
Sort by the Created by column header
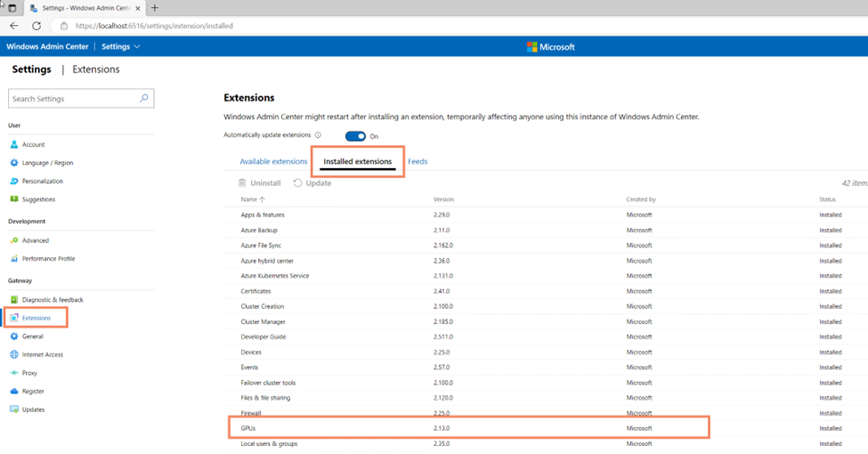(641, 199)
